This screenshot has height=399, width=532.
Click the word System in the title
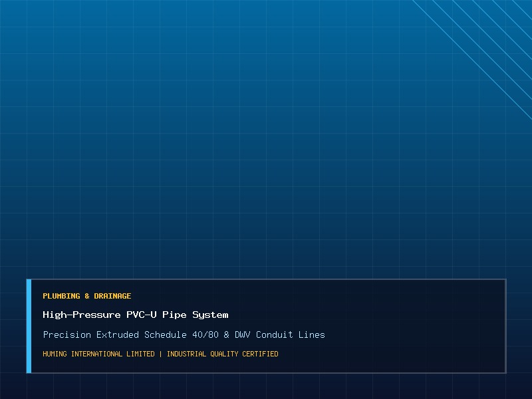click(210, 315)
